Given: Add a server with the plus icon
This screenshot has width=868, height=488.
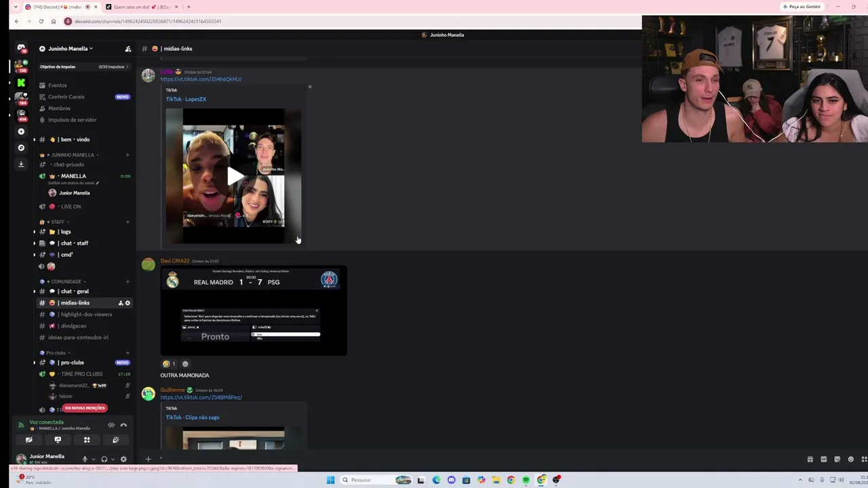Looking at the screenshot, I should pyautogui.click(x=21, y=131).
